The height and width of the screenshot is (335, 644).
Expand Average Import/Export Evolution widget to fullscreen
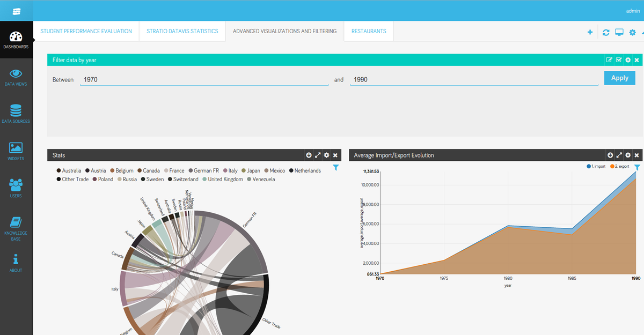(x=619, y=155)
